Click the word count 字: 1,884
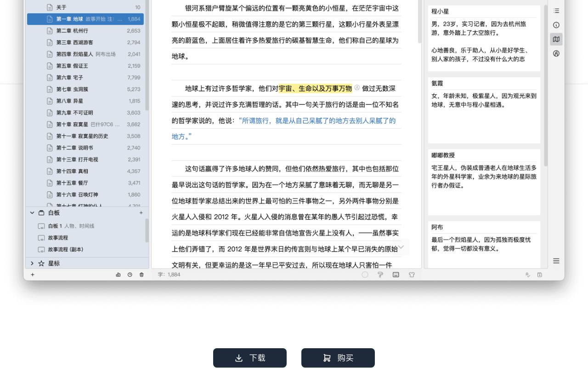Image resolution: width=588 pixels, height=368 pixels. [169, 275]
